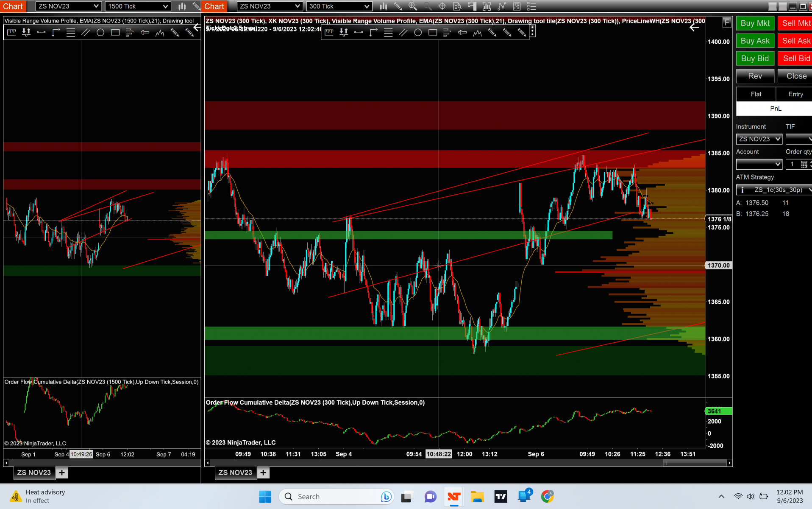This screenshot has width=812, height=509.
Task: Select the parallel channel tool in 300 Tick chart
Action: [403, 32]
